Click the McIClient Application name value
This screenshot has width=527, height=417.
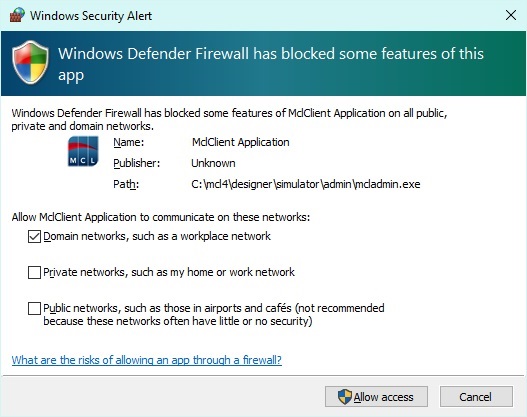(241, 142)
